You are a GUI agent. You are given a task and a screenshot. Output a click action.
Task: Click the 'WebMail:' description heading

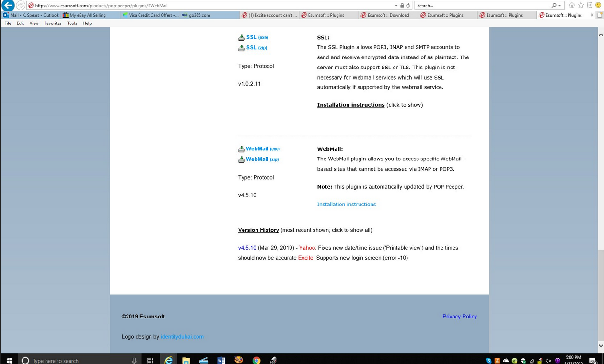[x=330, y=149]
